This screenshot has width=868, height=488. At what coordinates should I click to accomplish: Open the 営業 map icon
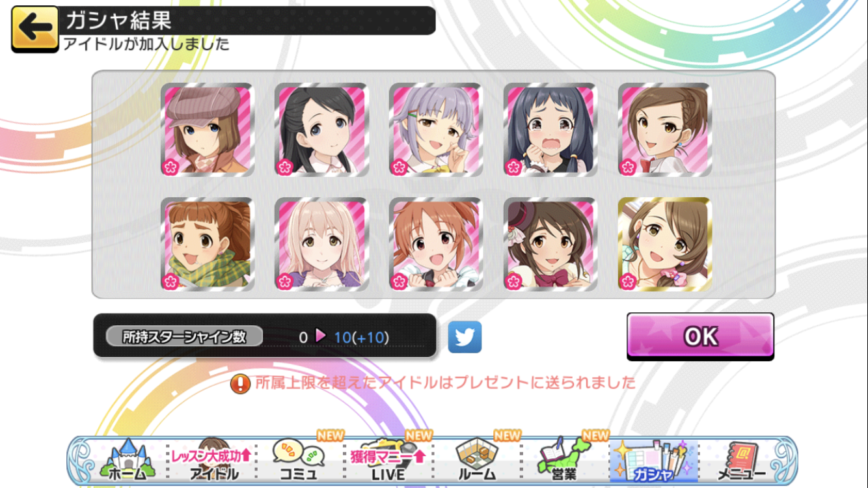point(562,459)
